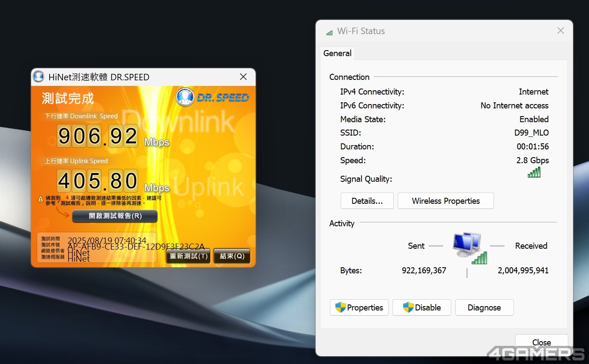Click the Signal Quality label

pos(366,179)
